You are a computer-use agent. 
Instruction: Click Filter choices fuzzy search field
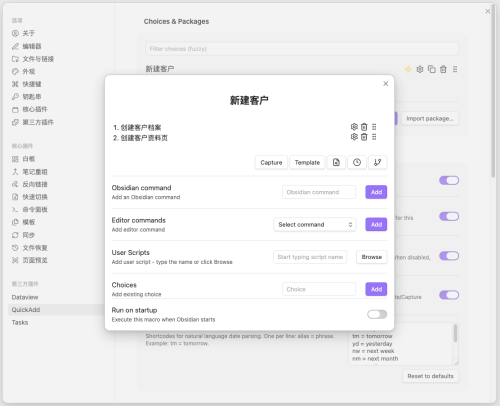(x=302, y=49)
